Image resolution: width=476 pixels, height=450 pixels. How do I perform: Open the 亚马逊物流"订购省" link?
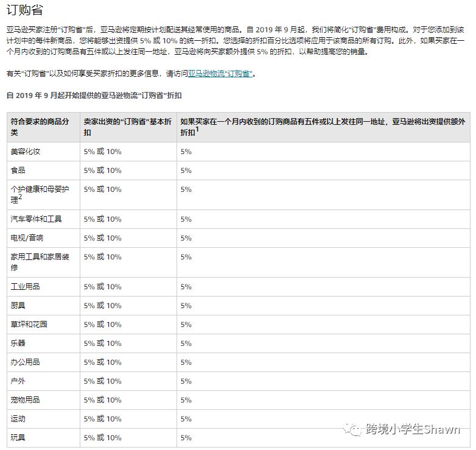pos(220,74)
